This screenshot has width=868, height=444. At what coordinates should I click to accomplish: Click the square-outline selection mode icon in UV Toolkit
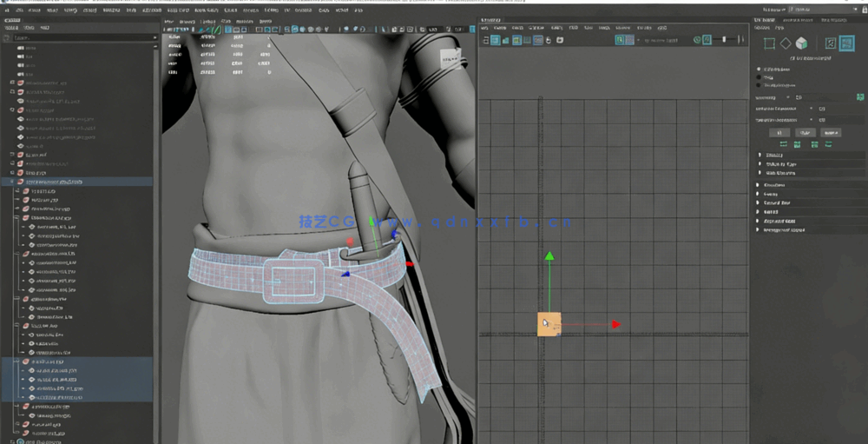point(768,43)
